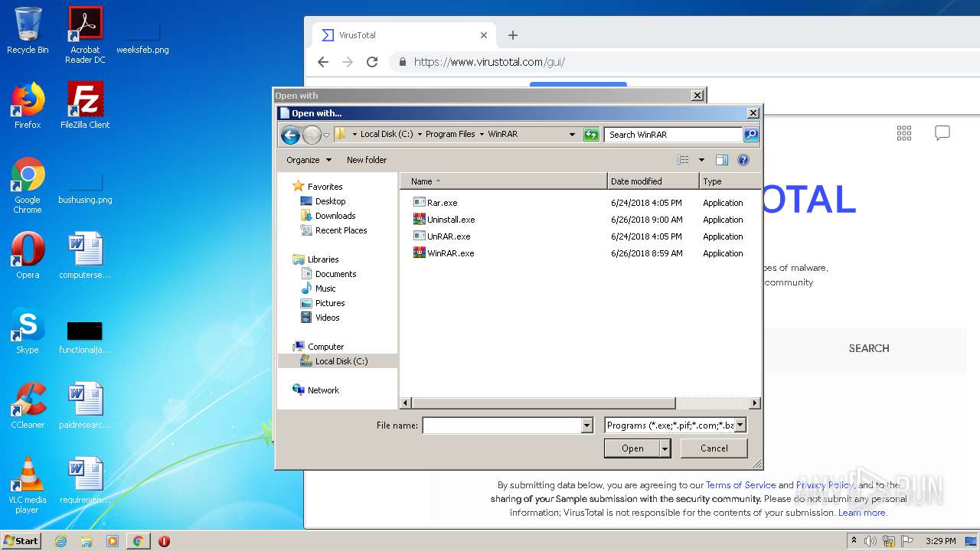
Task: Select the Uninstall.exe file
Action: [444, 220]
